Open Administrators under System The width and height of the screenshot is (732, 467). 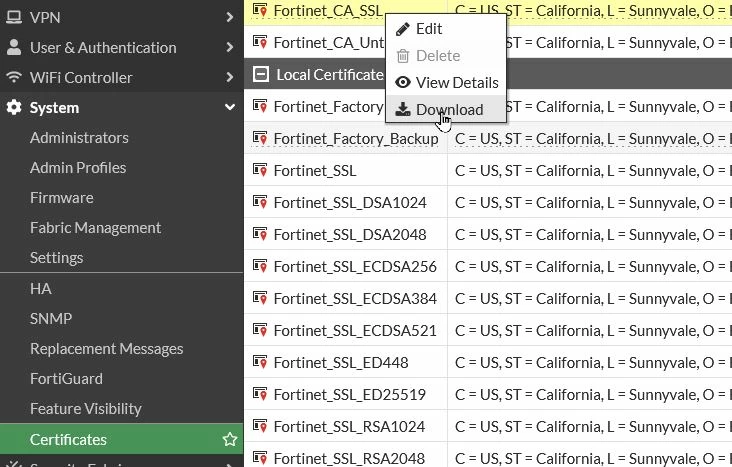[79, 138]
